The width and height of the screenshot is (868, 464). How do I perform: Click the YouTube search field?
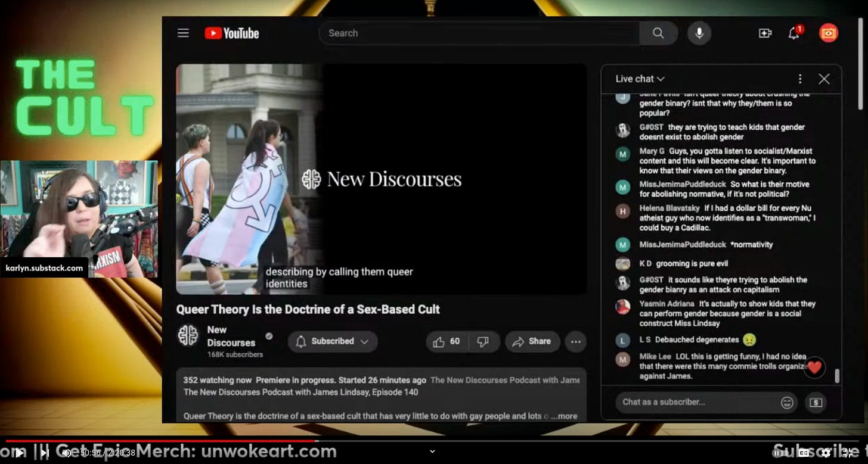479,33
